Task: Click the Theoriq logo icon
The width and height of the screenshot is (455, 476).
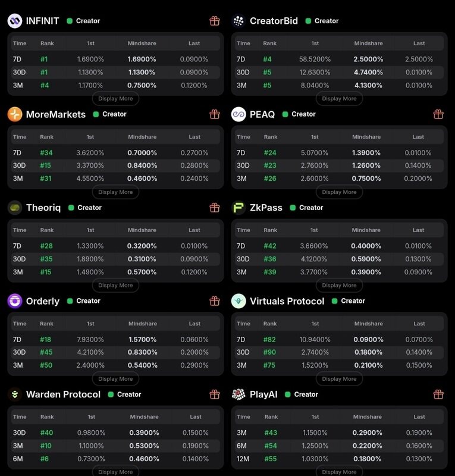Action: (x=15, y=208)
